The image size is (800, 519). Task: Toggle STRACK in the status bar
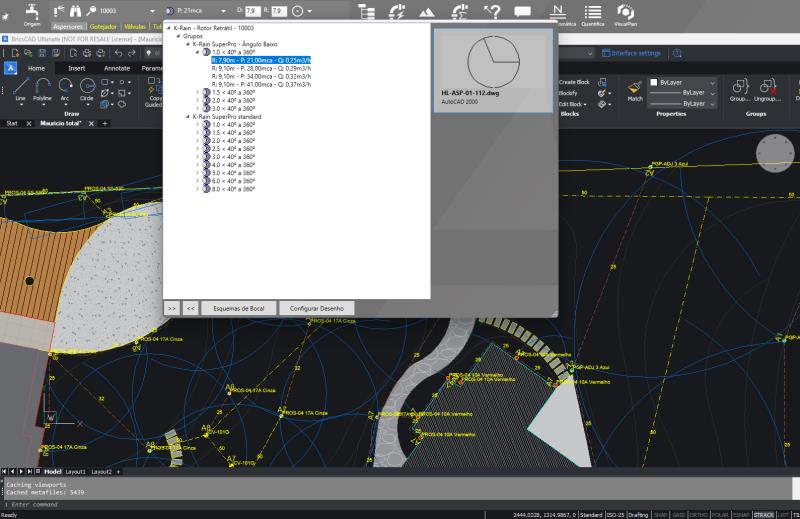pyautogui.click(x=763, y=514)
